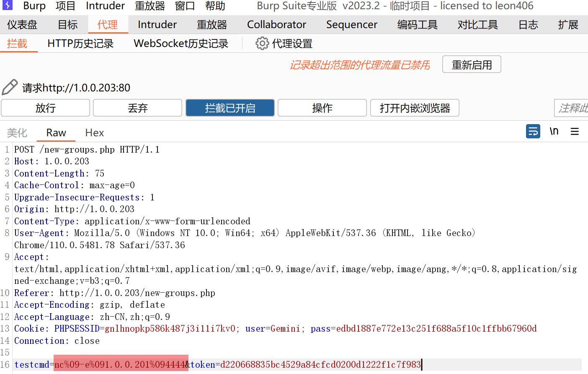
Task: Click 打开内嵌浏览器 button
Action: [x=415, y=108]
